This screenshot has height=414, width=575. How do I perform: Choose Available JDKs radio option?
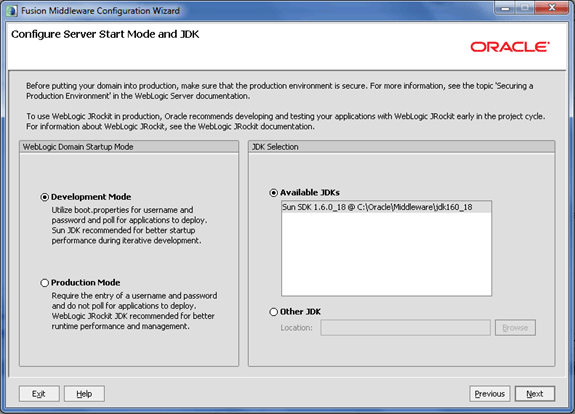point(274,193)
